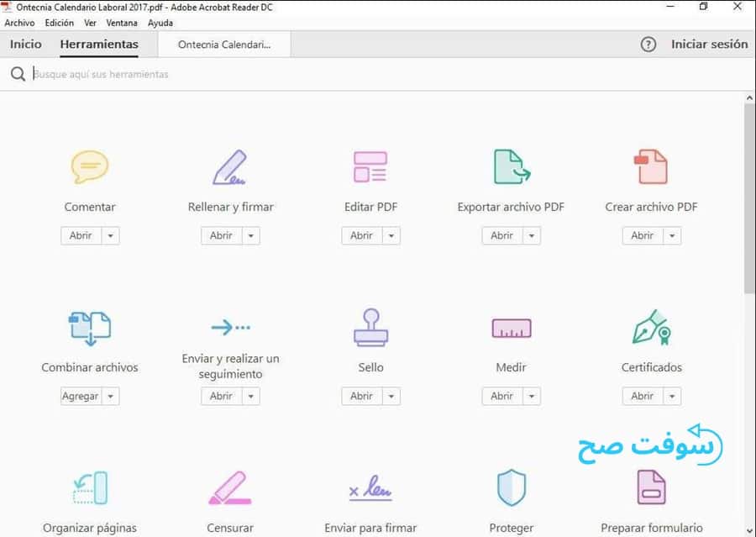Click the scrollbar up arrow
Image resolution: width=756 pixels, height=537 pixels.
click(750, 98)
